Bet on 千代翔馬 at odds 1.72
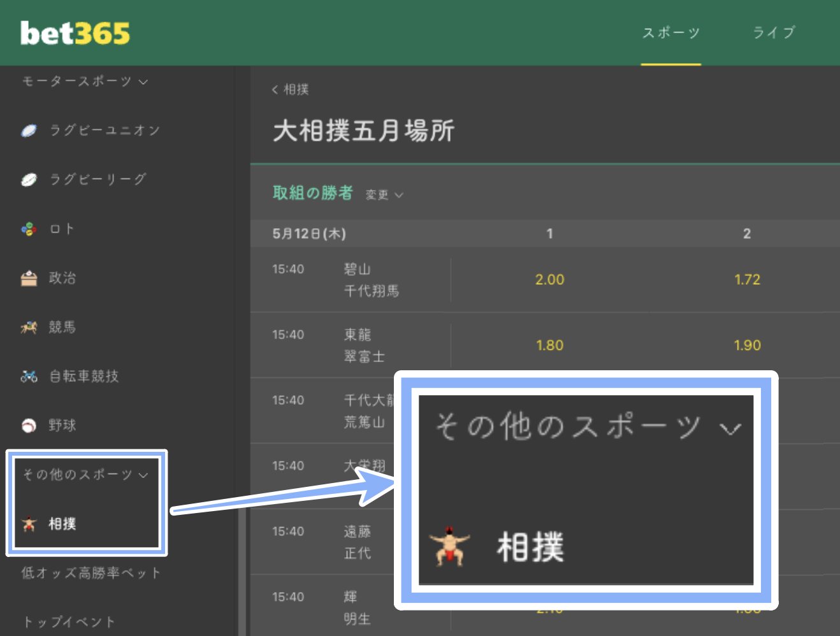 747,280
